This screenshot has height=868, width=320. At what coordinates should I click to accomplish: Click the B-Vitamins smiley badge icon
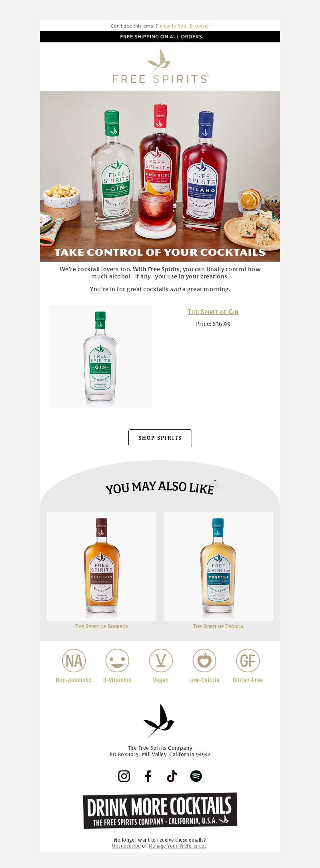click(x=117, y=661)
